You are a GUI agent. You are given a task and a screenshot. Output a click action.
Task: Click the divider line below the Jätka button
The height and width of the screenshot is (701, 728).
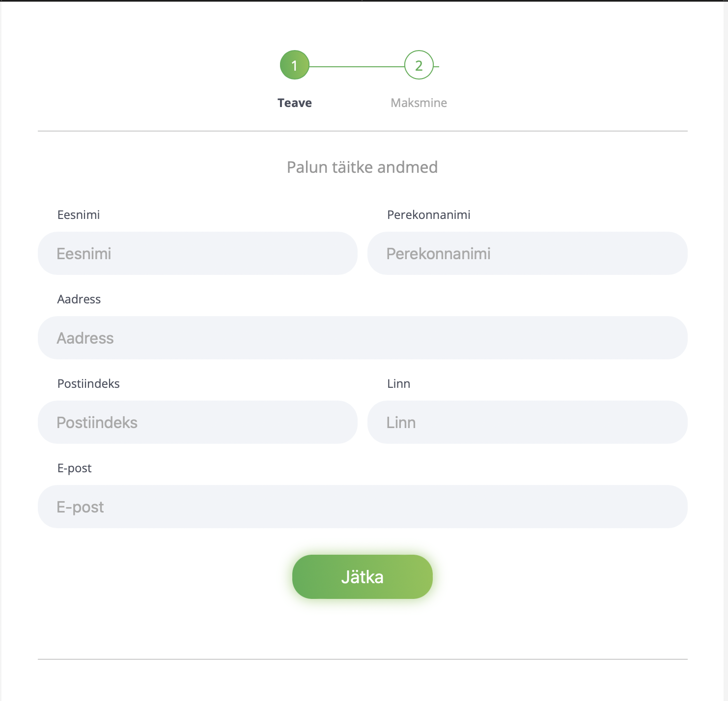(363, 659)
